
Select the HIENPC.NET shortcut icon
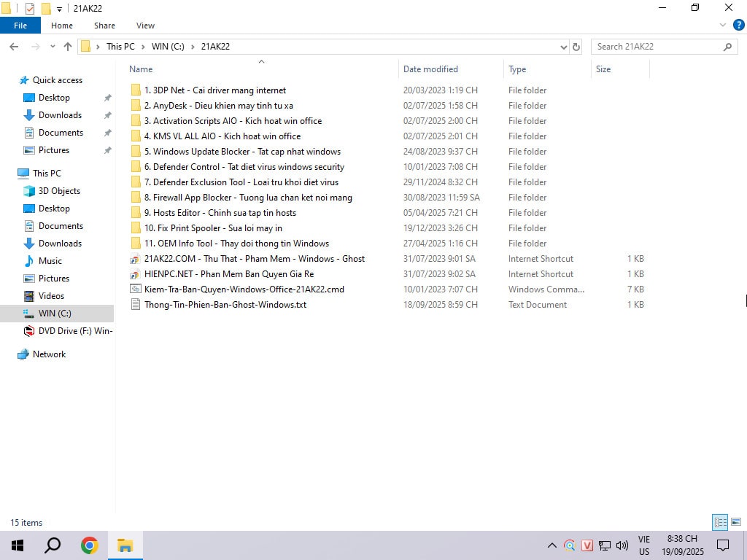[136, 274]
